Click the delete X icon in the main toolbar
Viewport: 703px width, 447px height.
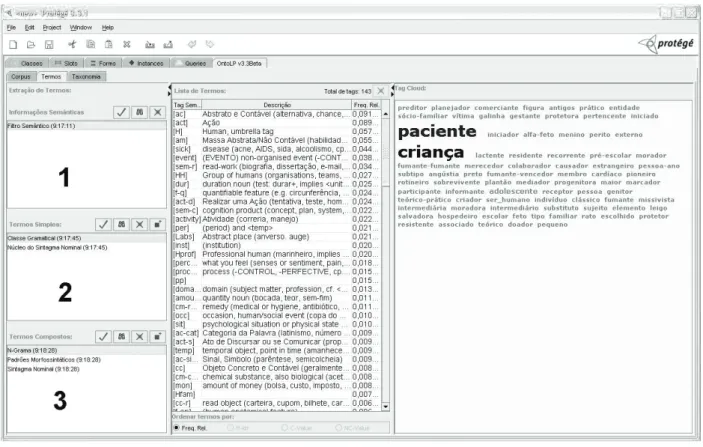[x=127, y=44]
